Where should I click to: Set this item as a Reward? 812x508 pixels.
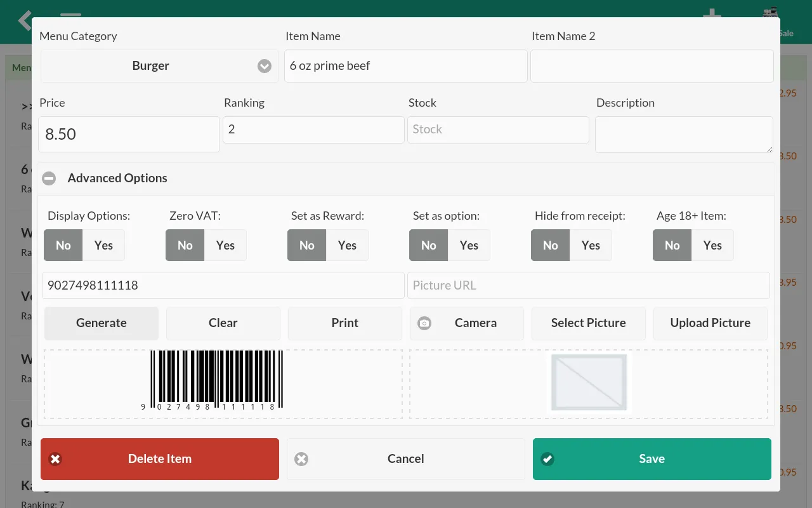click(x=347, y=245)
